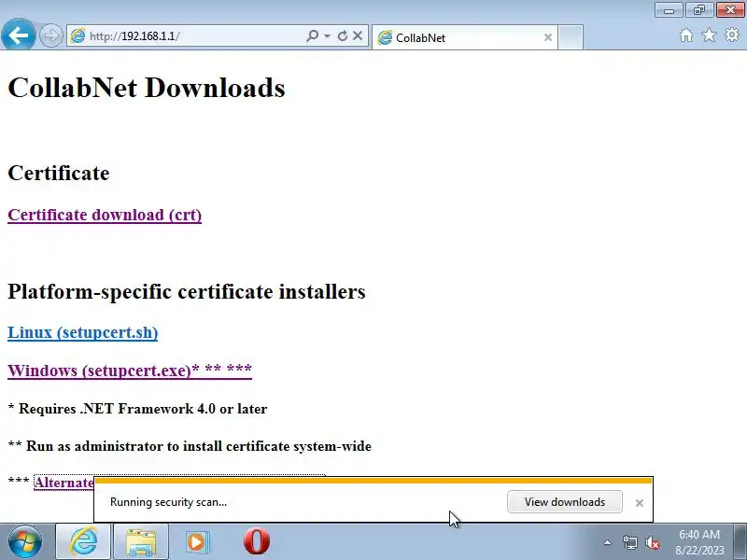Open a new tab with the blank tab button
Screen dimensions: 747x560
[571, 37]
